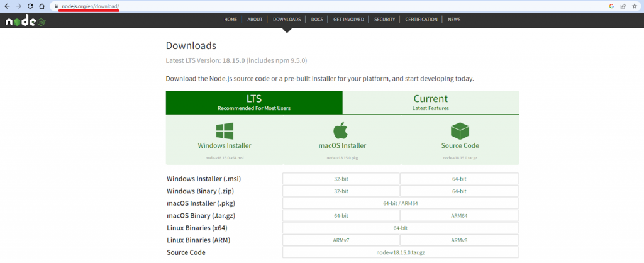The width and height of the screenshot is (644, 263).
Task: Click the Node.js logo
Action: (25, 21)
